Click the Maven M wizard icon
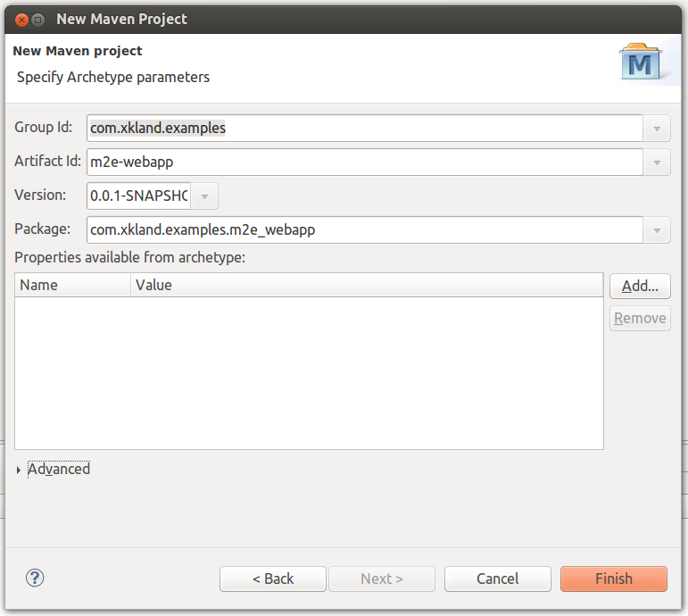Screen dimensions: 688x616 coord(641,62)
